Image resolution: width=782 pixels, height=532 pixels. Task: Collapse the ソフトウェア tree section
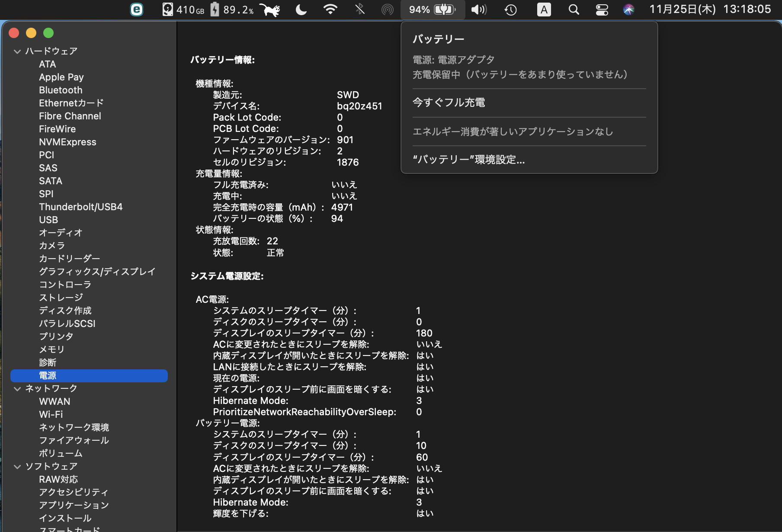(17, 467)
